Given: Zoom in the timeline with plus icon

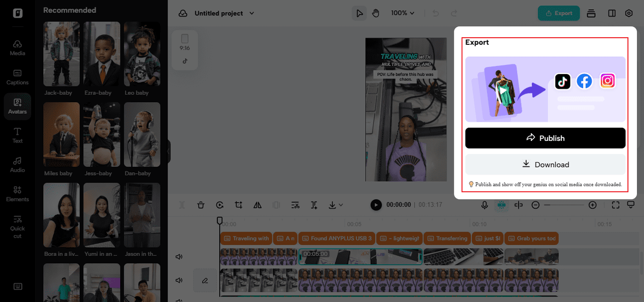Looking at the screenshot, I should (x=593, y=205).
